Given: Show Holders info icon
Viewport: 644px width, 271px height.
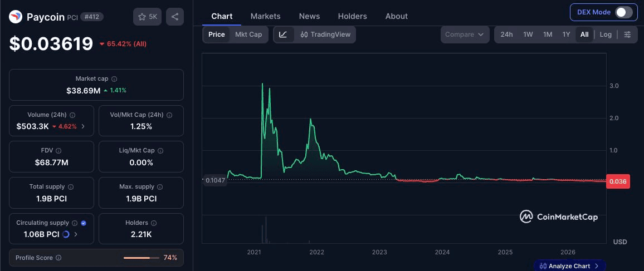Looking at the screenshot, I should pyautogui.click(x=154, y=223).
